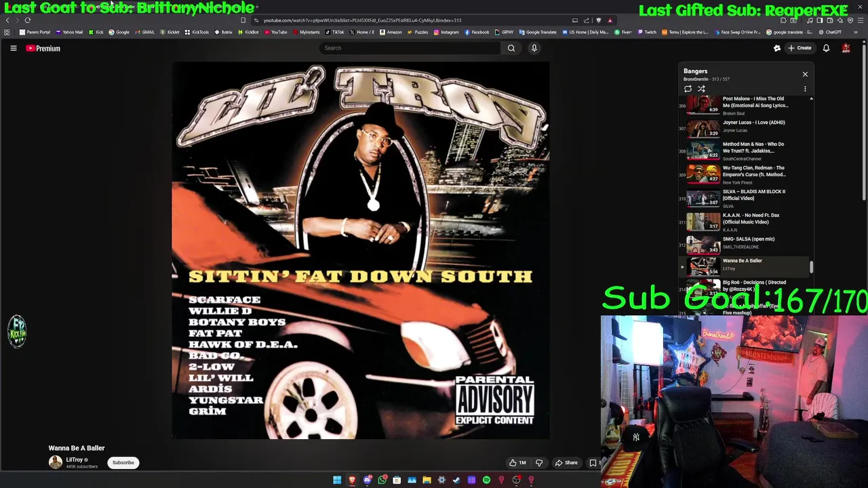Image resolution: width=868 pixels, height=488 pixels.
Task: Bookmark this page in the address bar
Action: click(243, 20)
